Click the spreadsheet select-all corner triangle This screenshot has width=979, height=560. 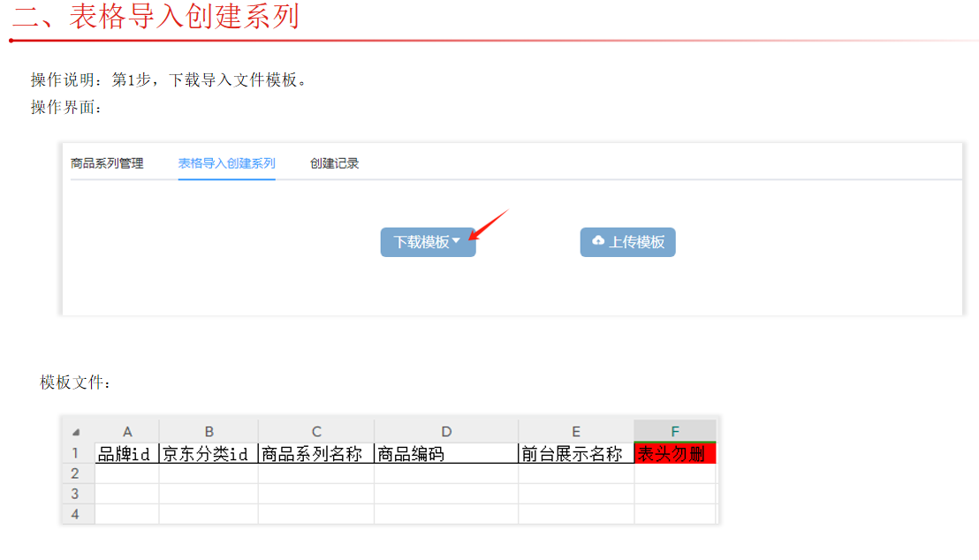click(76, 432)
